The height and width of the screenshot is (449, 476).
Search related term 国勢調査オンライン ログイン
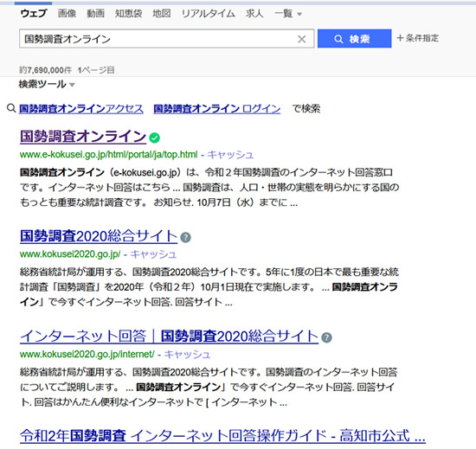coord(217,109)
